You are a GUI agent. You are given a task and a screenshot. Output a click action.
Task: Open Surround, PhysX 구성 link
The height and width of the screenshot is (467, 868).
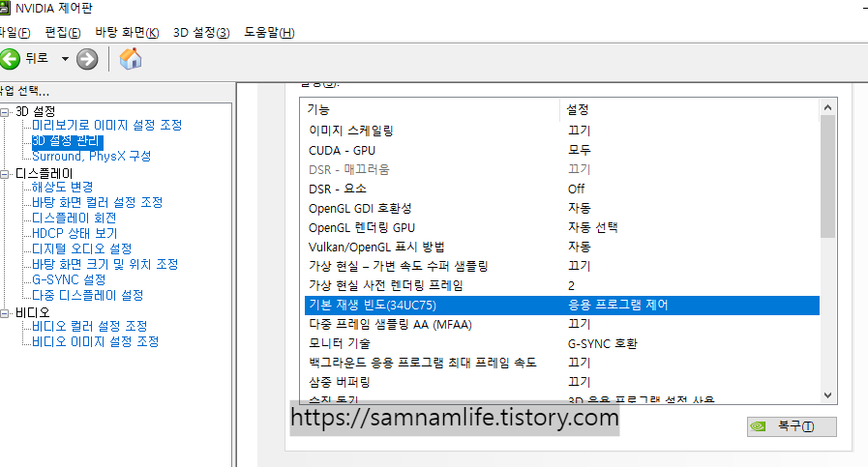[x=91, y=156]
